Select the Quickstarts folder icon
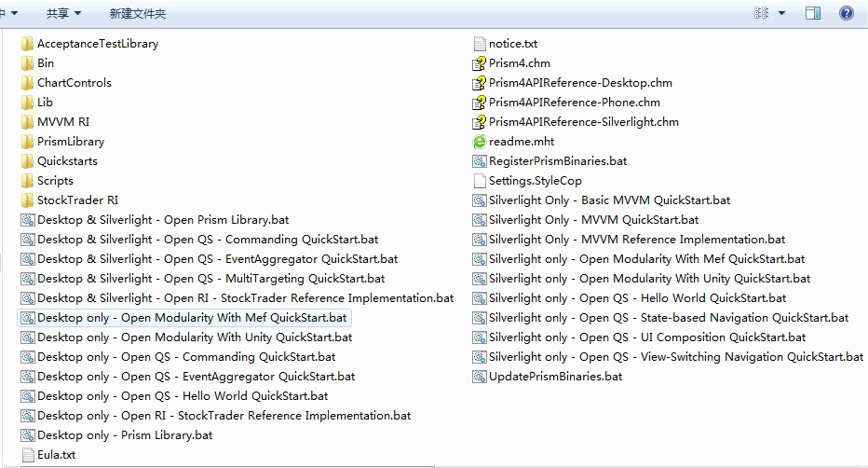 pos(27,161)
